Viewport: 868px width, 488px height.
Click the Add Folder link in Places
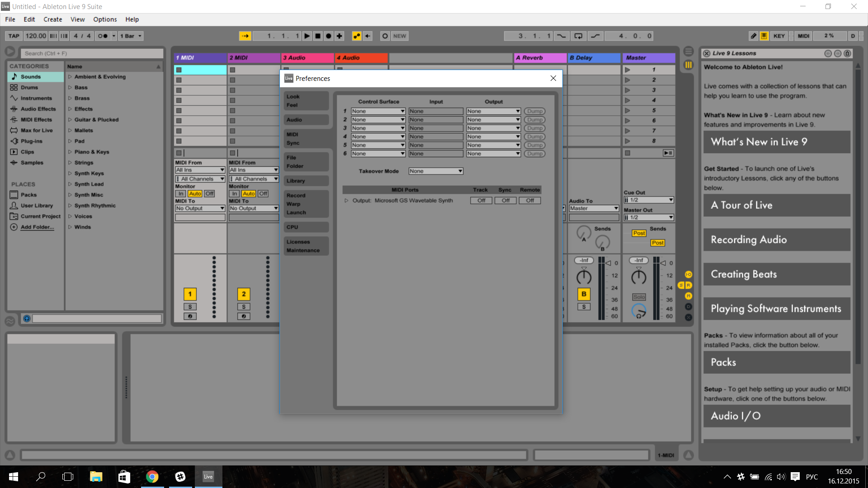click(37, 227)
